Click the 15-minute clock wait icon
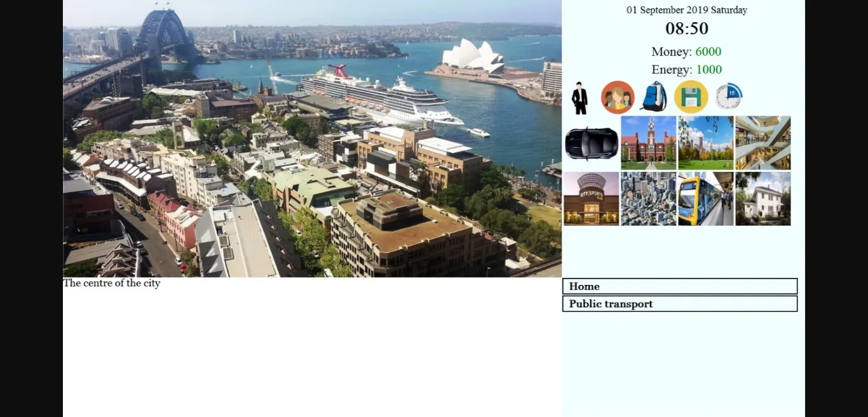The image size is (868, 417). pos(729,96)
